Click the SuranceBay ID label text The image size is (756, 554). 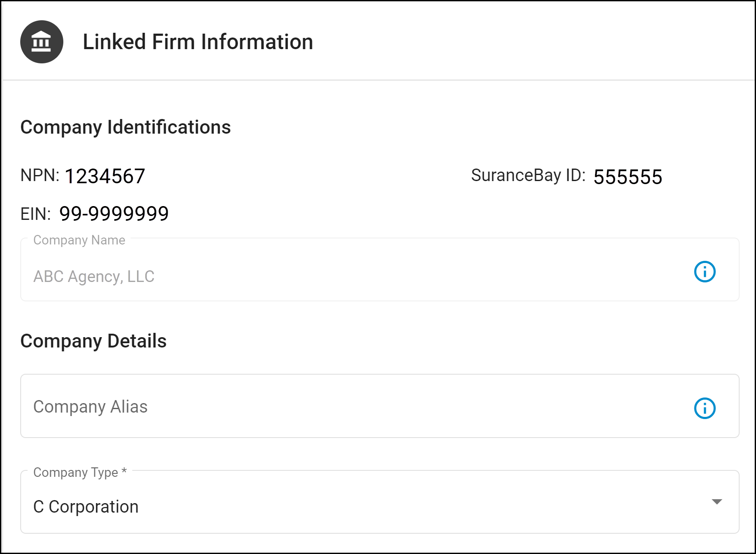528,175
